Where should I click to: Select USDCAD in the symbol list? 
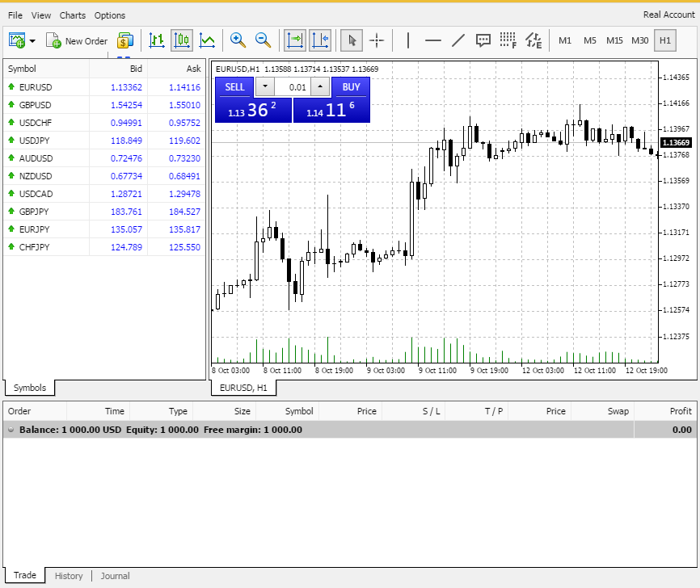tap(104, 194)
